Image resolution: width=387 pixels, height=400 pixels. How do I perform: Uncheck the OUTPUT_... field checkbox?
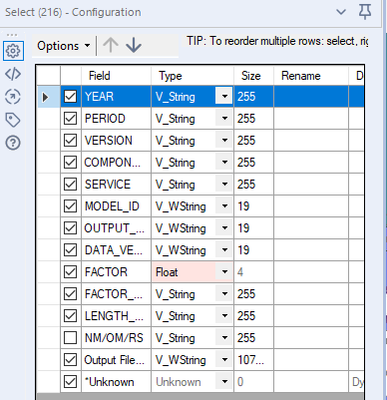tap(70, 228)
